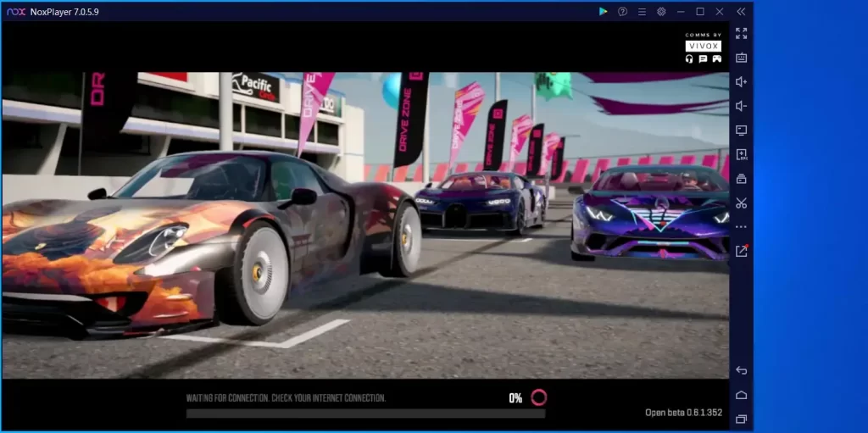868x433 pixels.
Task: Open the hamburger menu in title bar
Action: click(x=642, y=12)
